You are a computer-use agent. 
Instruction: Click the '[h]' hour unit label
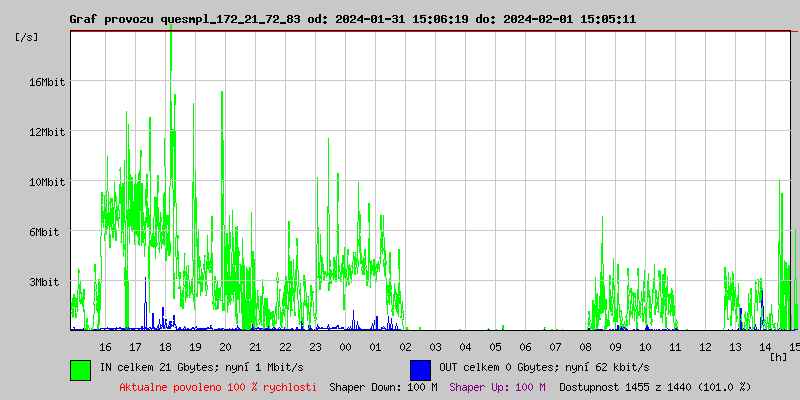pos(779,357)
